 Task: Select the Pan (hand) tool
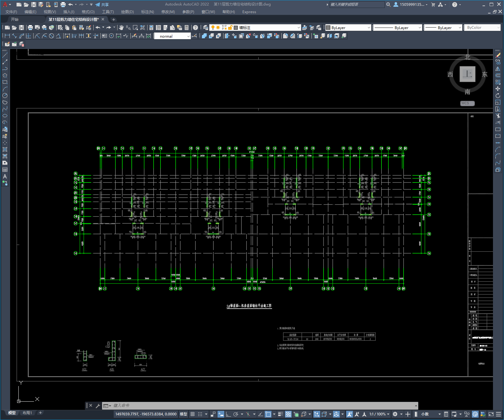[x=121, y=28]
